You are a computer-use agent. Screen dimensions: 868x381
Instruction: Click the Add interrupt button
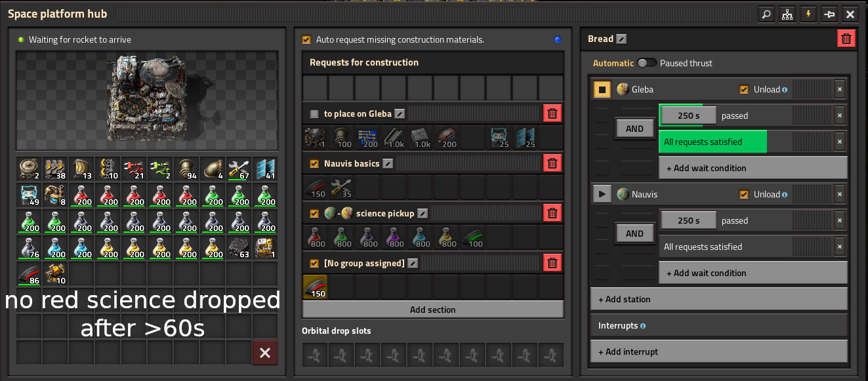click(x=719, y=351)
